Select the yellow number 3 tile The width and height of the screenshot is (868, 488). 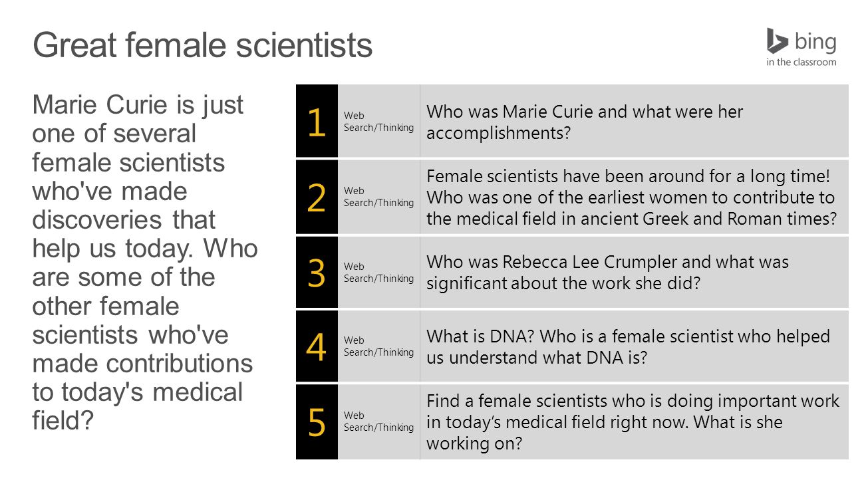pos(317,272)
